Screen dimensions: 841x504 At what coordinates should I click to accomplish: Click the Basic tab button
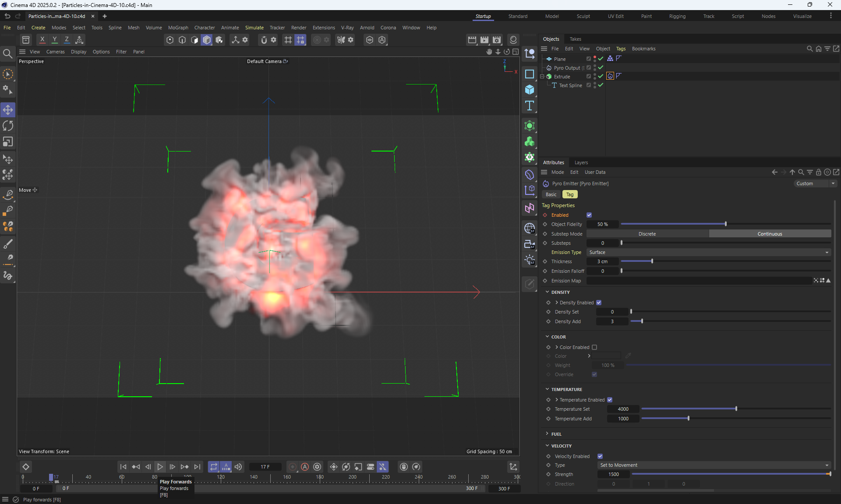551,194
